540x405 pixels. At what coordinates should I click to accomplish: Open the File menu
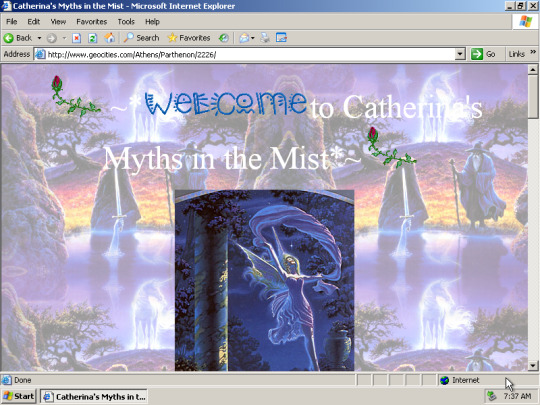(11, 22)
